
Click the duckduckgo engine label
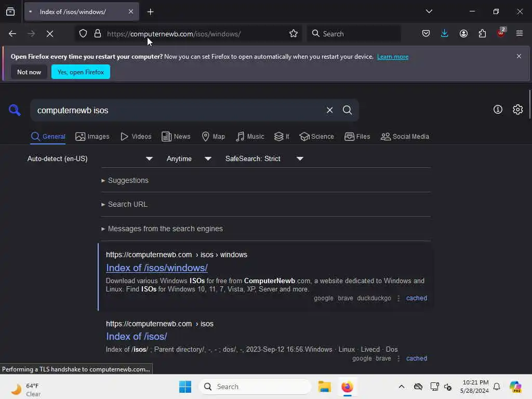[374, 298]
